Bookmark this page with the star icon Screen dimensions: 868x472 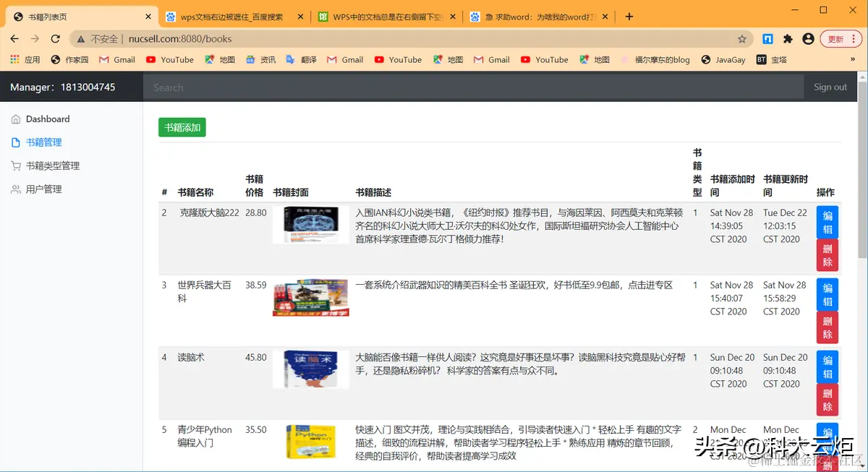[x=742, y=39]
